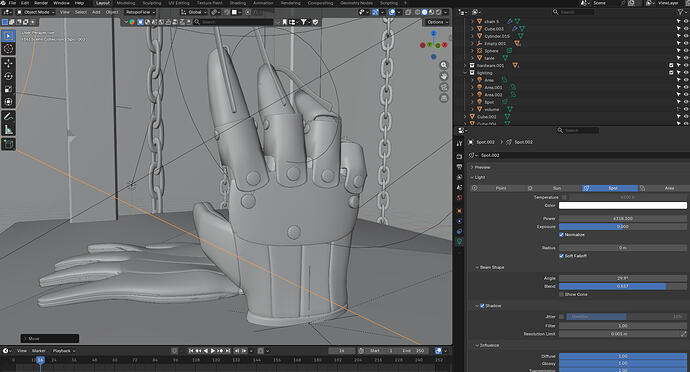Open the Global transform orientation dropdown
The width and height of the screenshot is (690, 372).
point(194,12)
